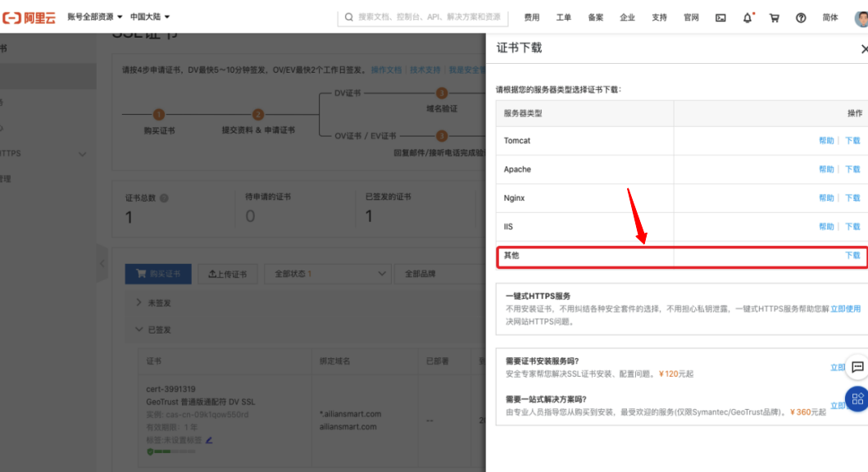
Task: Select cert-3991319 certificate text
Action: tap(170, 389)
